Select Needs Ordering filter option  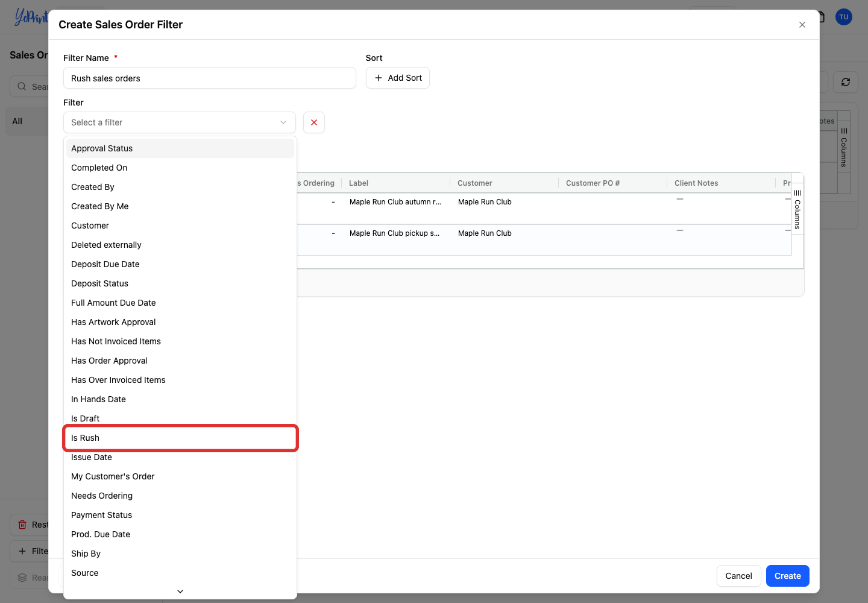pyautogui.click(x=180, y=496)
